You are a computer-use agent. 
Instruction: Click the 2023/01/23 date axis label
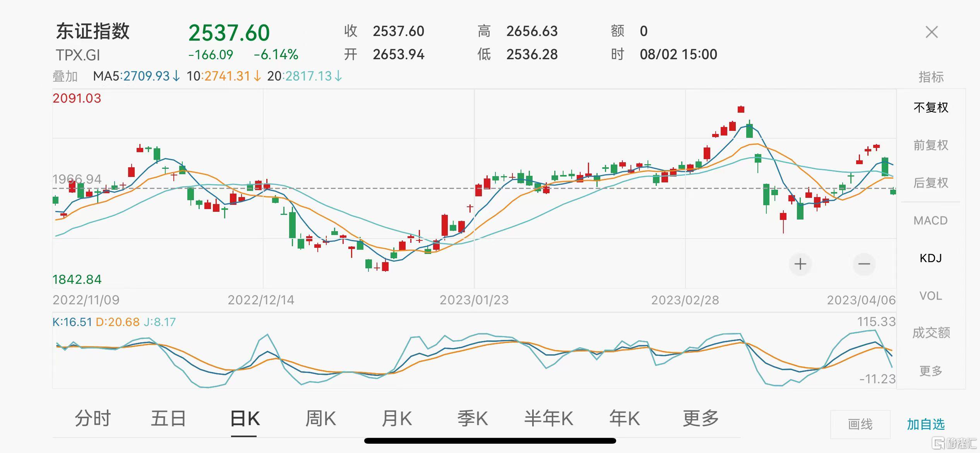[474, 300]
